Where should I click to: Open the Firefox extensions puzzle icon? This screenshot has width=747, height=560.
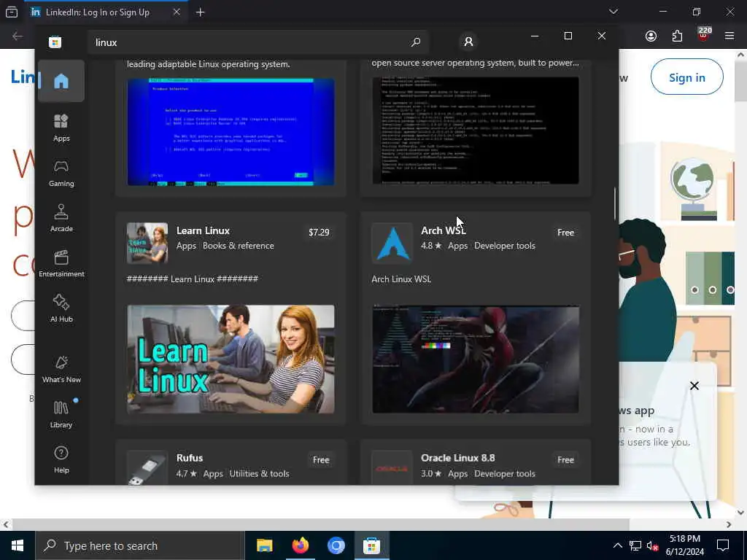pyautogui.click(x=677, y=36)
